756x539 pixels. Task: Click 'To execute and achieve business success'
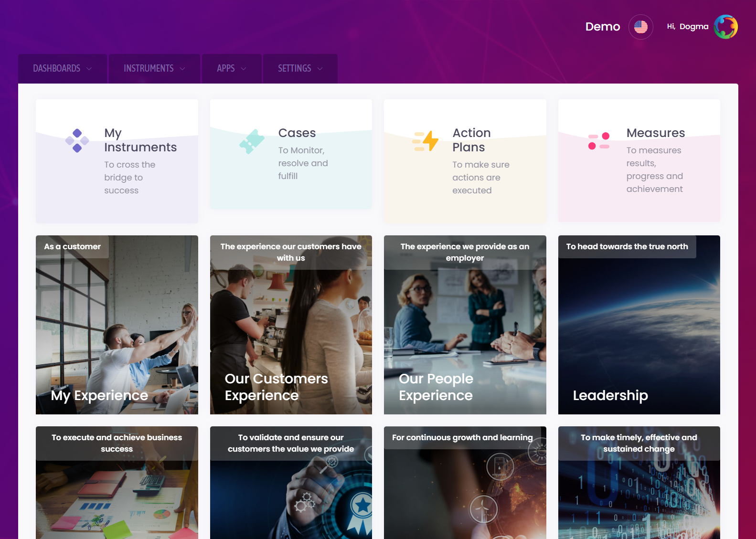tap(117, 443)
